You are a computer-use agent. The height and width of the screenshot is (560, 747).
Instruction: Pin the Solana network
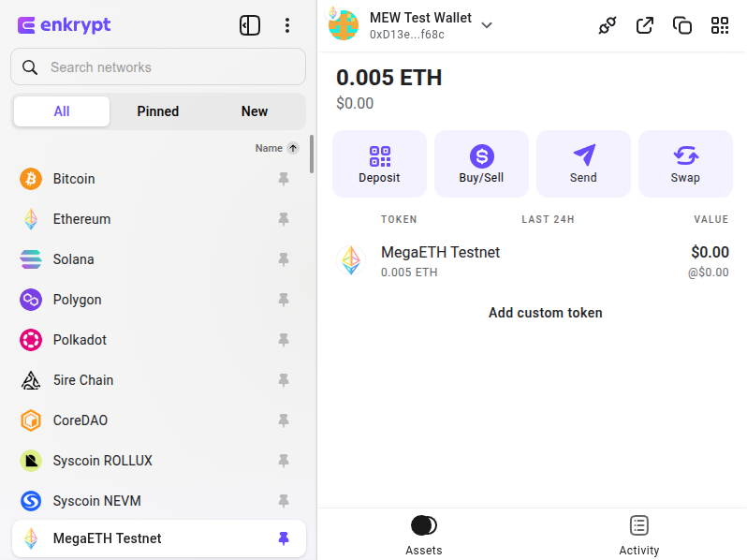[x=284, y=259]
